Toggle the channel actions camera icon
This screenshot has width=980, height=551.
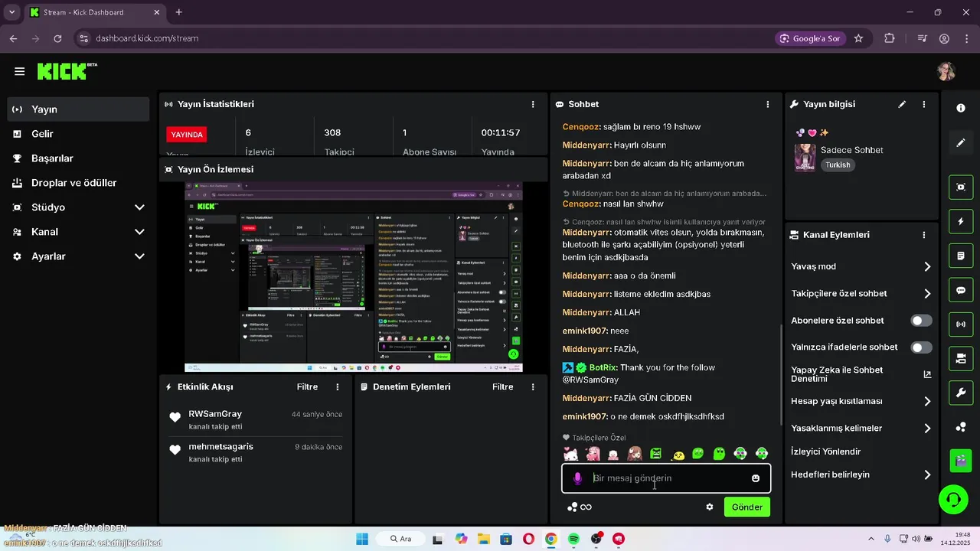pos(961,359)
